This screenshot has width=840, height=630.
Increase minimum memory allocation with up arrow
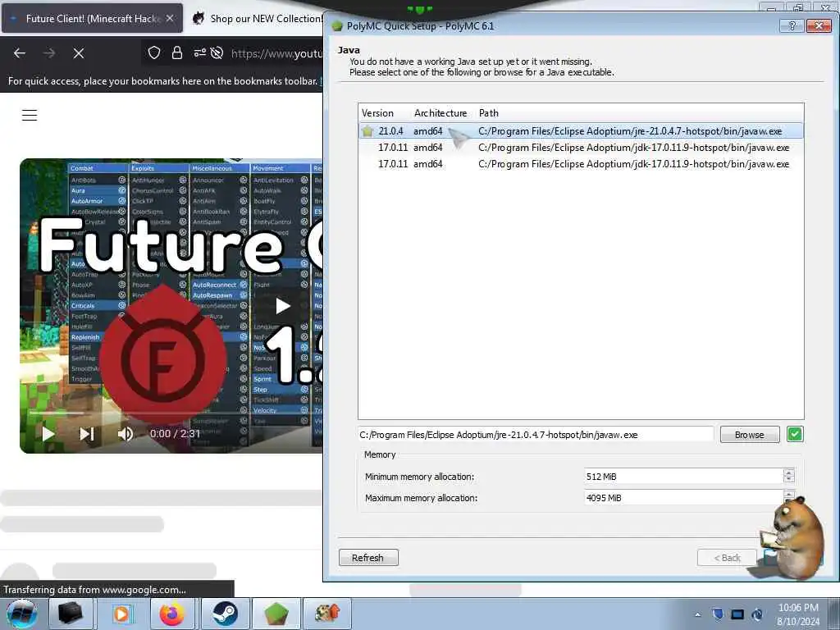pos(788,472)
